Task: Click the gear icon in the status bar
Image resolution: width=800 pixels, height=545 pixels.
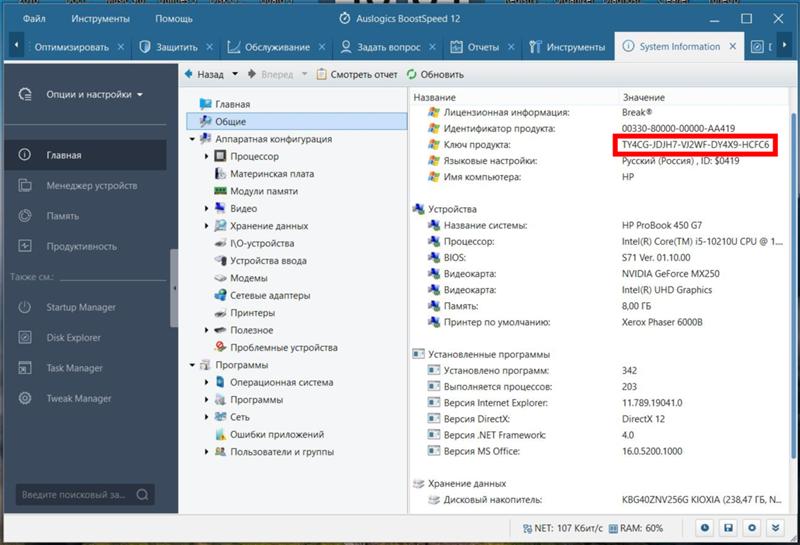Action: click(x=752, y=528)
